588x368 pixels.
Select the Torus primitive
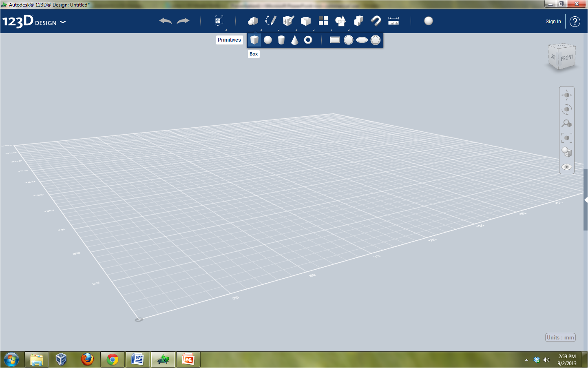tap(308, 40)
